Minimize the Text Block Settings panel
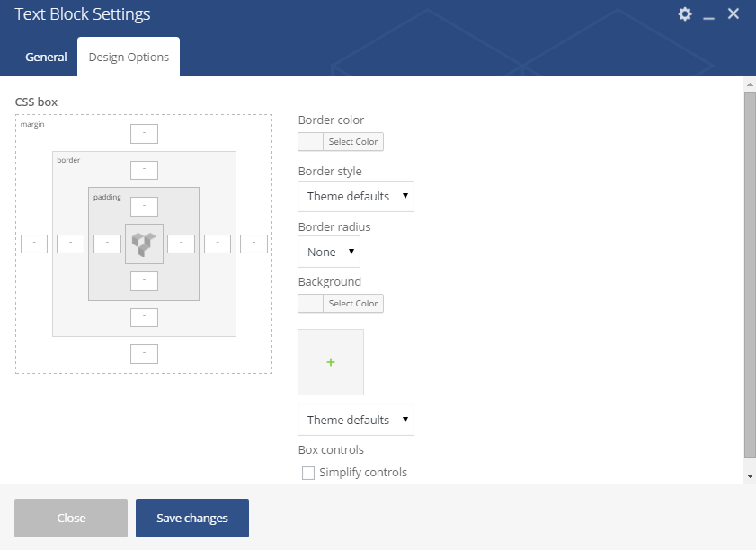The height and width of the screenshot is (550, 756). coord(708,14)
